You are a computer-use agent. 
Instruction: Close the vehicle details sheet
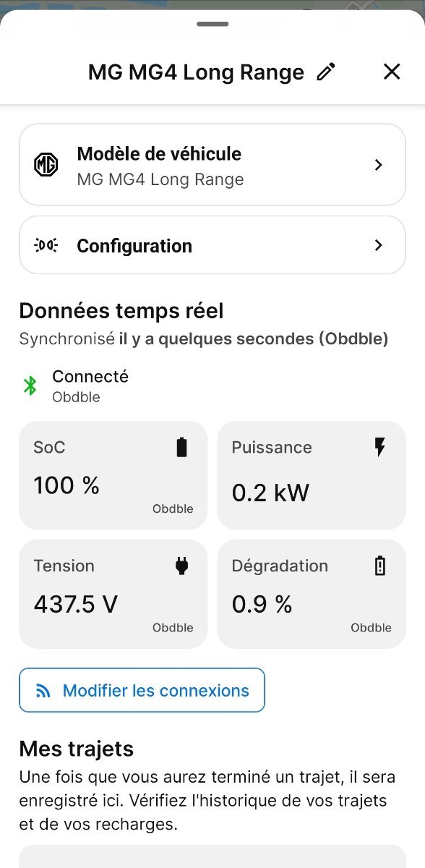(x=391, y=72)
